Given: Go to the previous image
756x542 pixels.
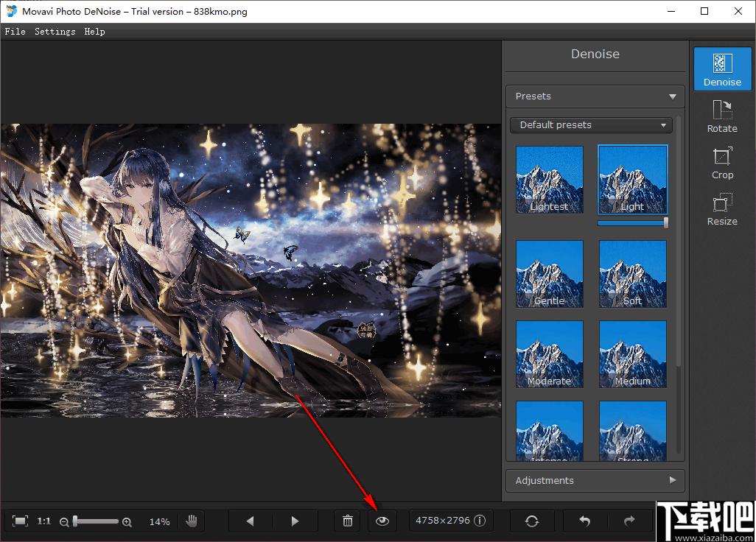Looking at the screenshot, I should click(251, 521).
